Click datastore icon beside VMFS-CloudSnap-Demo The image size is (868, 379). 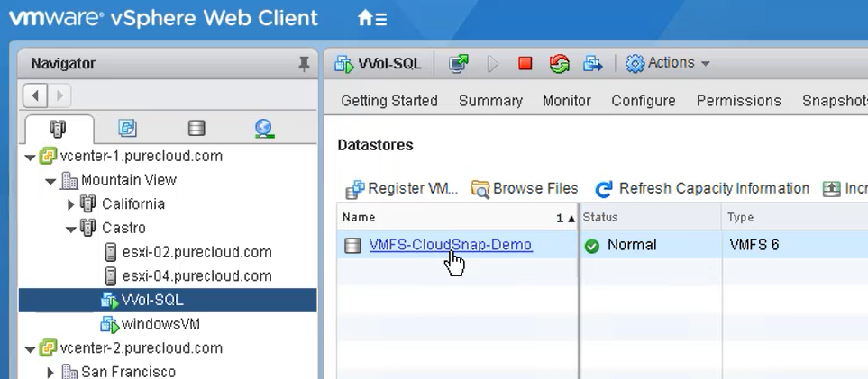[x=352, y=245]
